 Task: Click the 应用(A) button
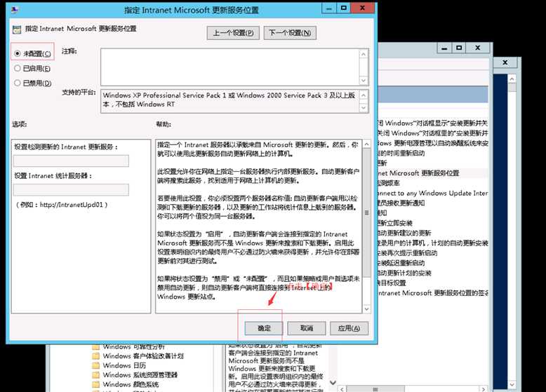[x=349, y=328]
